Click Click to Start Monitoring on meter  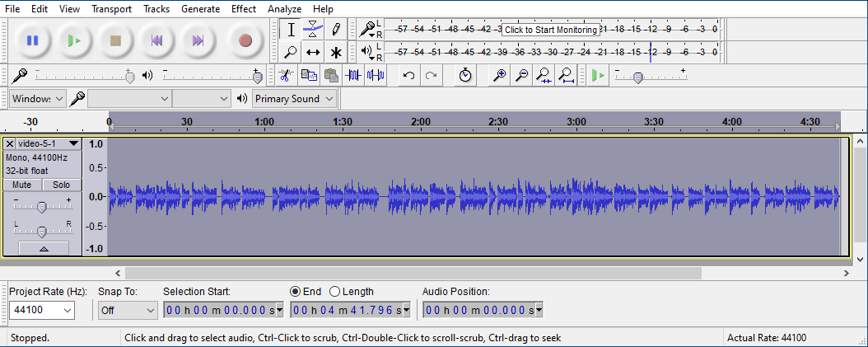coord(551,30)
